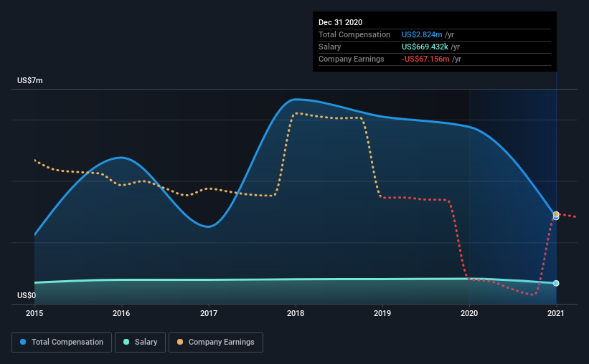Select the 2020 x-axis label
Image resolution: width=589 pixels, height=364 pixels.
[x=469, y=313]
